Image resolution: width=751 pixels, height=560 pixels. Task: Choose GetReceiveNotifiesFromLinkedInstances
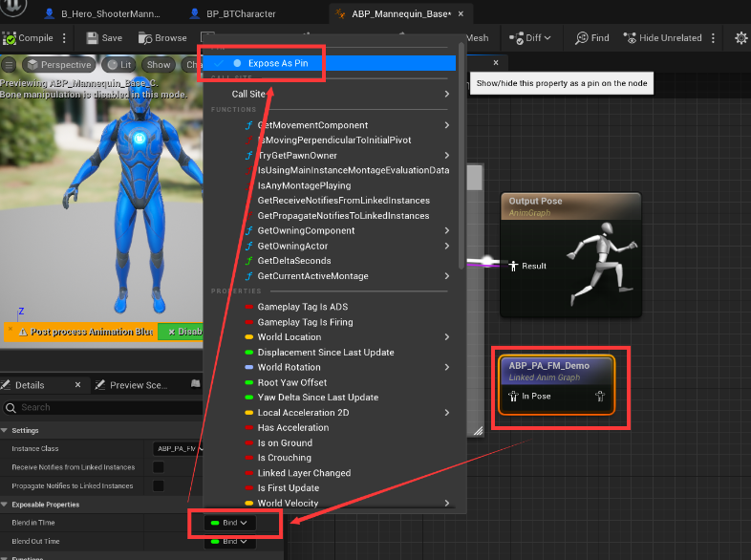point(343,201)
